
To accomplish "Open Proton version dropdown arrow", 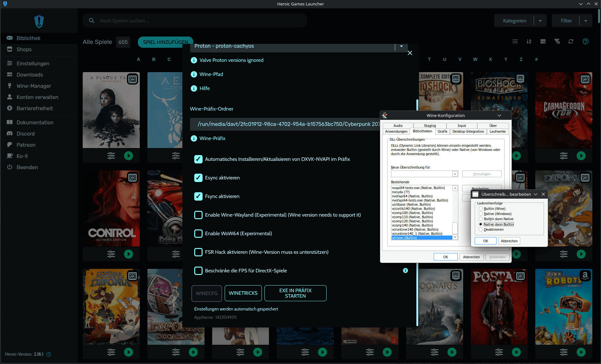I will tap(401, 46).
